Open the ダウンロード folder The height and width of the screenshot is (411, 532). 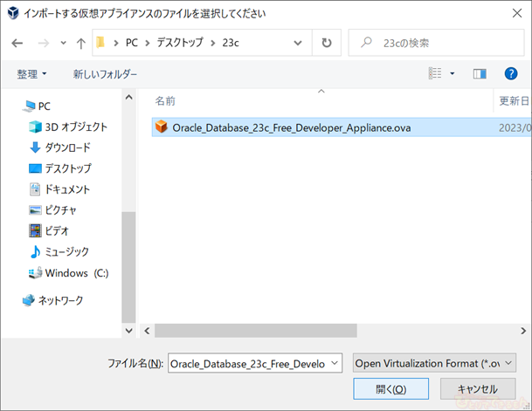pos(66,147)
